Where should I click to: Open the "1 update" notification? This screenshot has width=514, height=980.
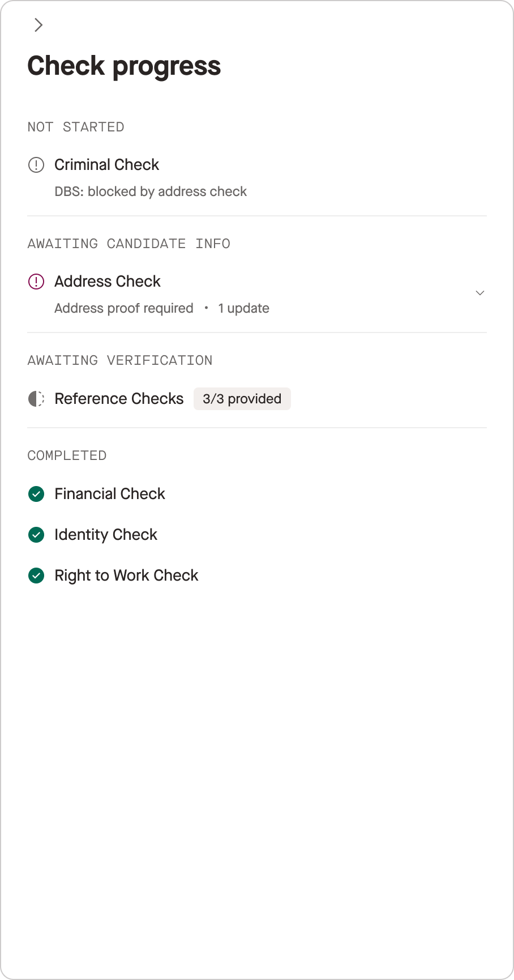click(243, 308)
